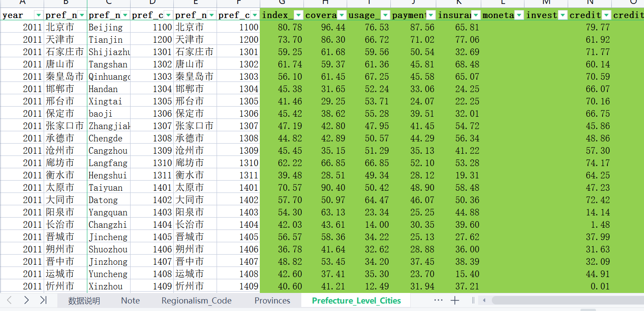Select the Datong cell
The height and width of the screenshot is (311, 644).
[109, 200]
